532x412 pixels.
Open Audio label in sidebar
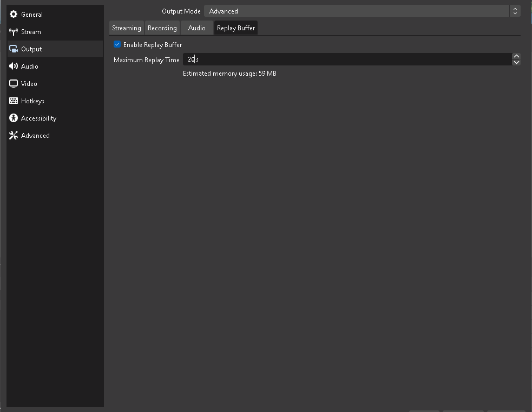pyautogui.click(x=30, y=66)
